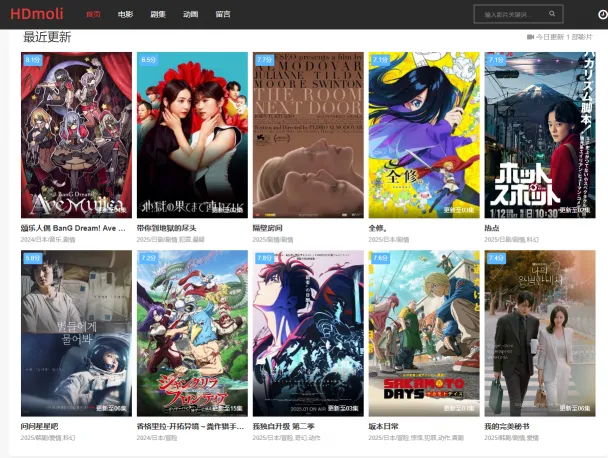
Task: Click the 7.2分 rating badge
Action: coord(149,258)
